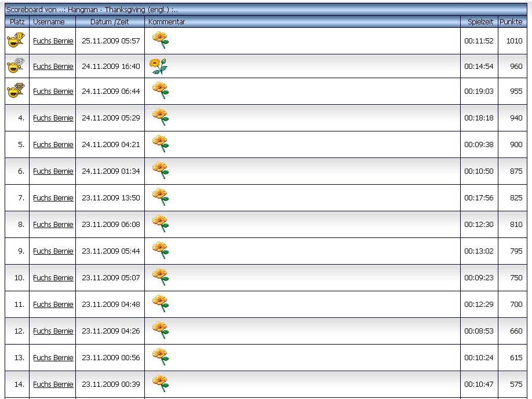Select date cell 25.11.2009 05:57
532x399 pixels.
point(111,41)
